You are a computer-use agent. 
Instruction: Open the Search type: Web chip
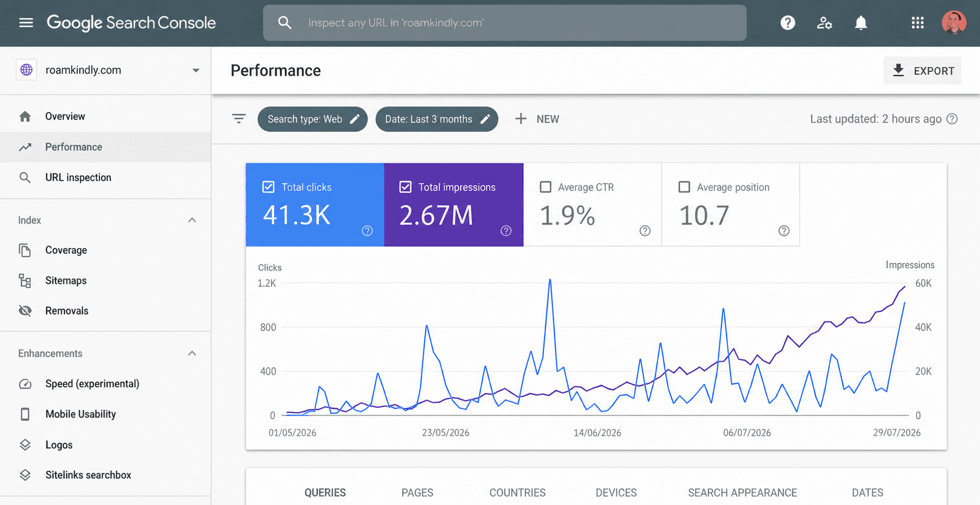click(312, 119)
